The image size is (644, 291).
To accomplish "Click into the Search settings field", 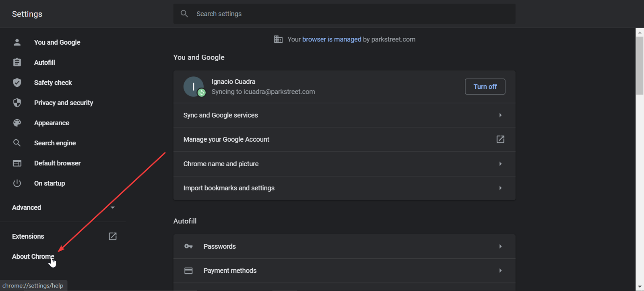I will coord(344,14).
